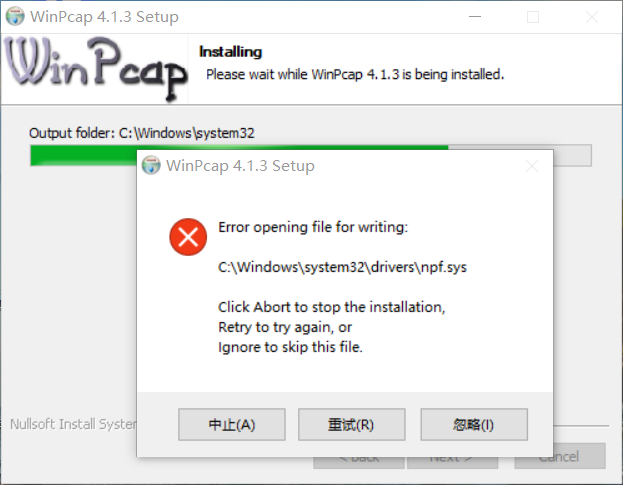Retry writing the file with 重试(R)
This screenshot has width=623, height=485.
352,425
